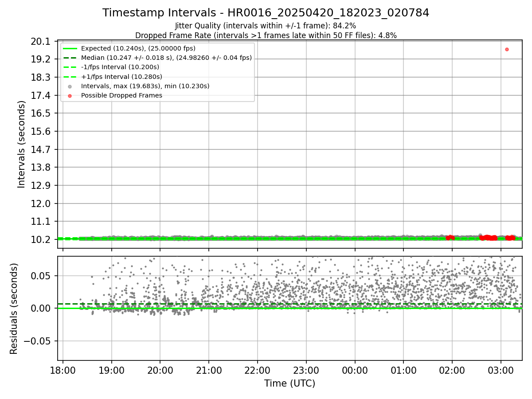Click the '18:00' time tick label
This screenshot has height=399, width=532.
(63, 370)
